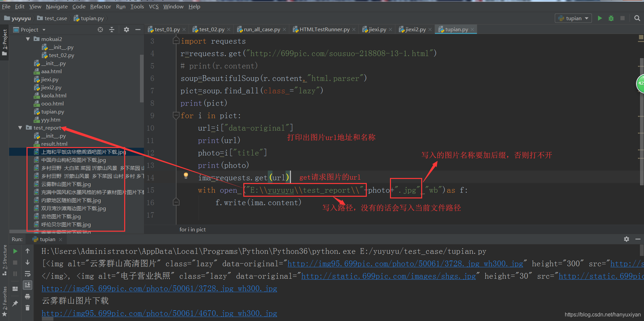The image size is (644, 321).
Task: Open static.699pic.com shgs.jpg link
Action: click(388, 276)
